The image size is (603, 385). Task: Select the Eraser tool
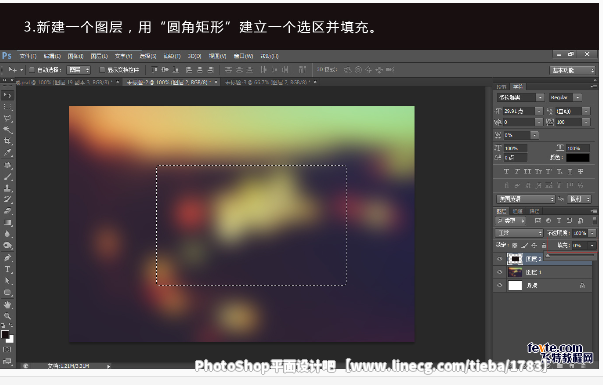point(7,211)
